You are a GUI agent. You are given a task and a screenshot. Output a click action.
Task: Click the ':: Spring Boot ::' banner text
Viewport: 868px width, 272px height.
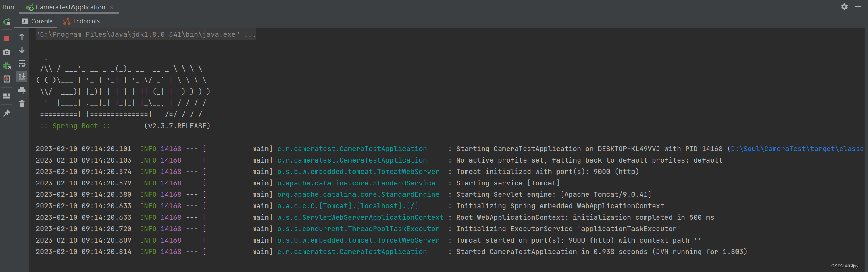coord(75,126)
